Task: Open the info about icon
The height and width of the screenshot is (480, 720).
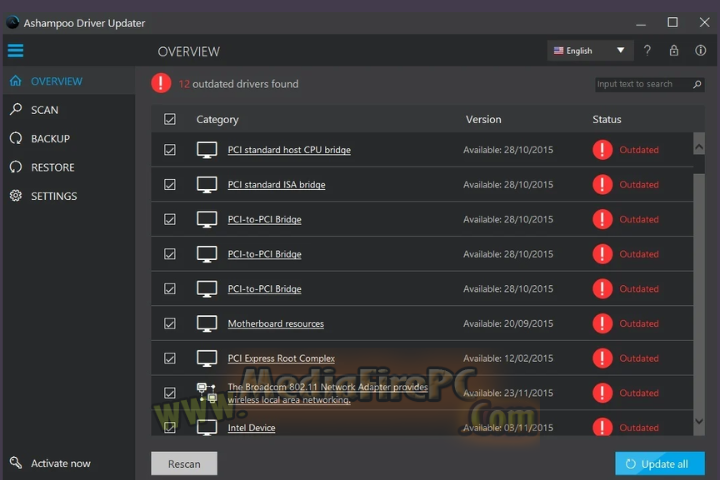Action: click(x=700, y=50)
